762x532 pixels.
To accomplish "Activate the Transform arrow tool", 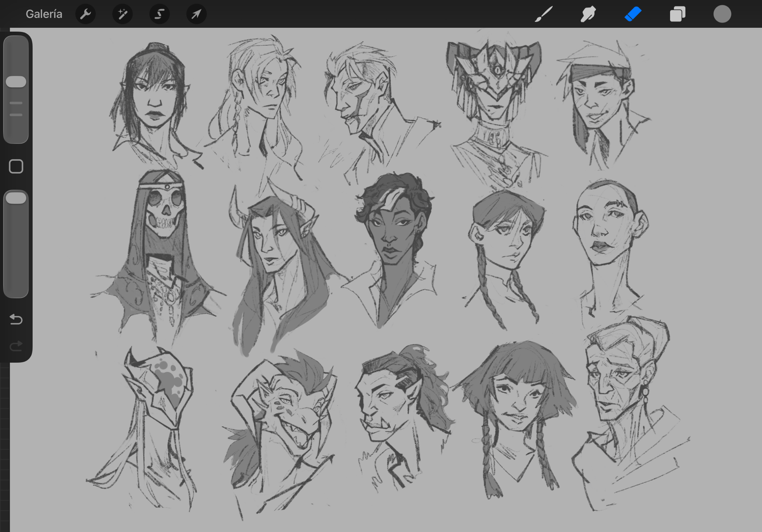I will (x=196, y=14).
